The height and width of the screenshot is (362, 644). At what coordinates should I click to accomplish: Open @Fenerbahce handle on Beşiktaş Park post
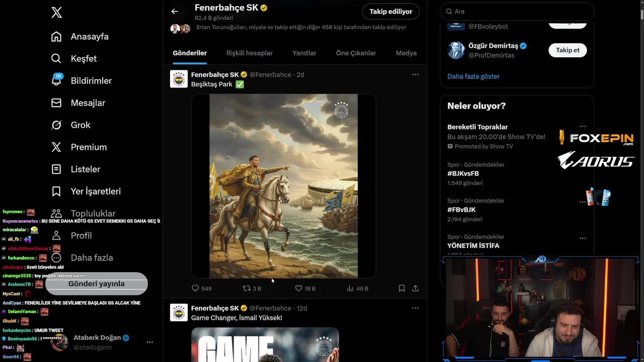[x=270, y=74]
